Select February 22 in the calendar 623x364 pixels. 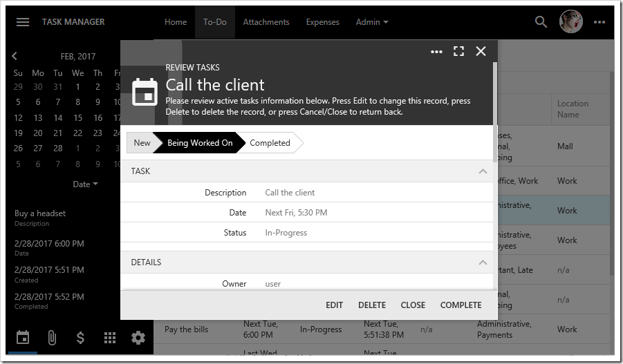(x=78, y=133)
